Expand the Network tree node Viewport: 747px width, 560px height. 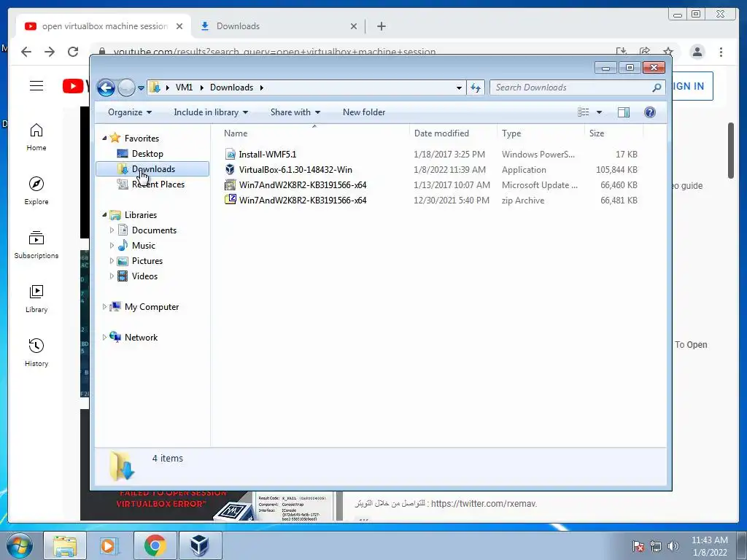point(104,337)
